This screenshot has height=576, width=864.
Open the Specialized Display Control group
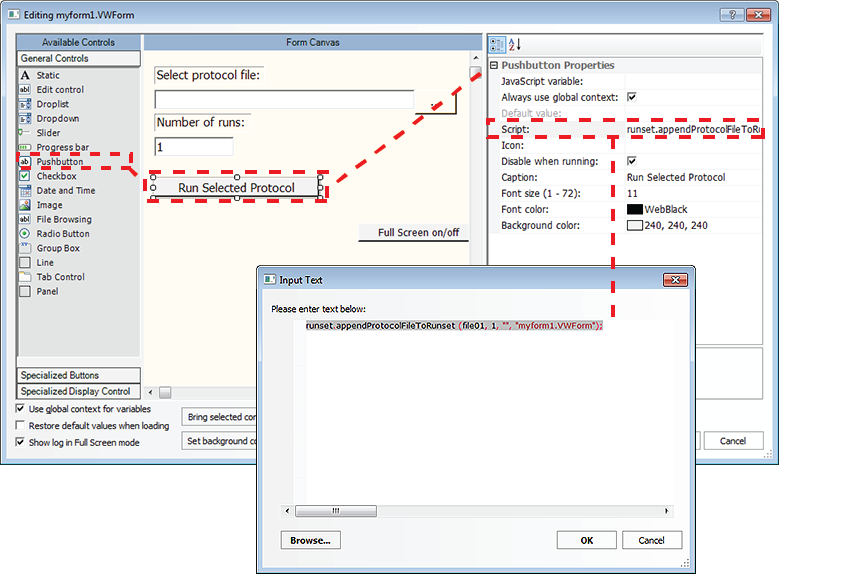78,391
